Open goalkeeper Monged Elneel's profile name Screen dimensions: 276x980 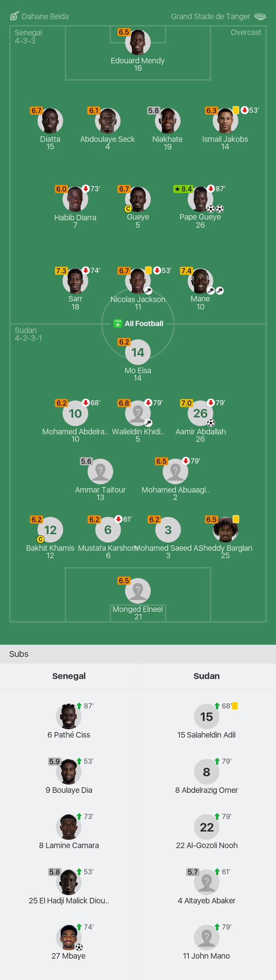138,609
